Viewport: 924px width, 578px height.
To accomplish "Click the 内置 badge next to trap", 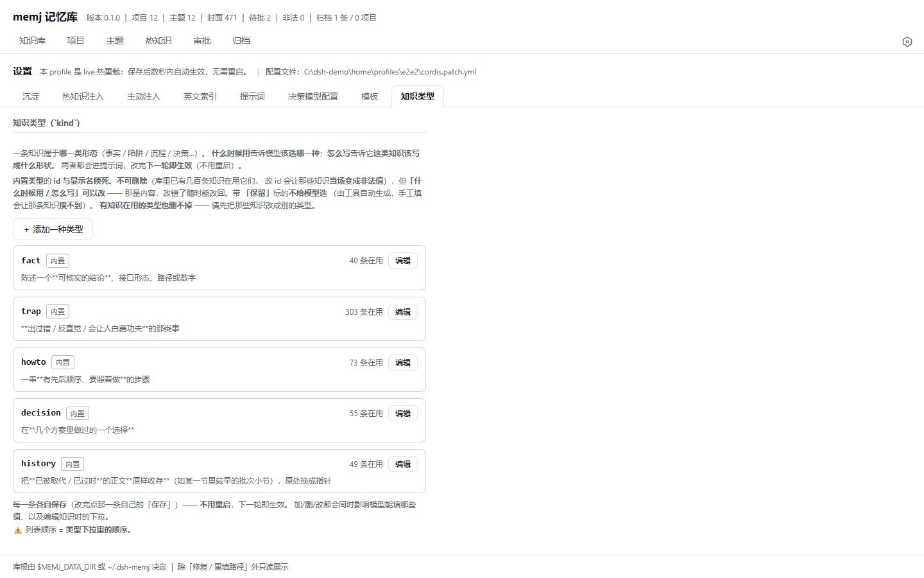I will (x=58, y=311).
